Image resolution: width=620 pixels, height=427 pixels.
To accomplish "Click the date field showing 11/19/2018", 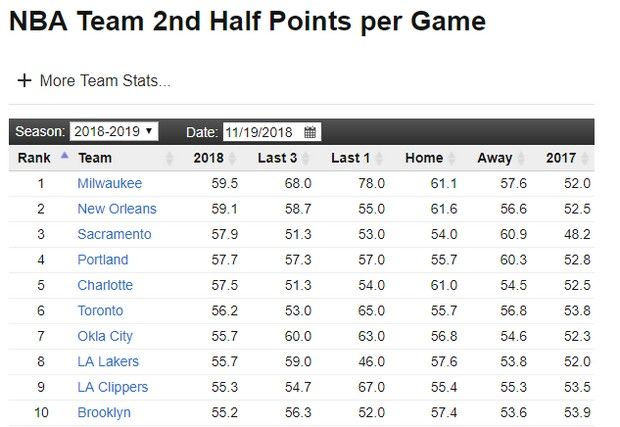I will coord(261,132).
